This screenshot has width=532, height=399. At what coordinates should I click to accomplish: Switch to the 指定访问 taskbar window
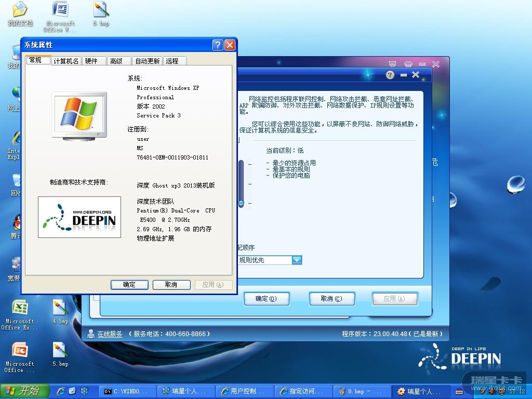pos(303,392)
